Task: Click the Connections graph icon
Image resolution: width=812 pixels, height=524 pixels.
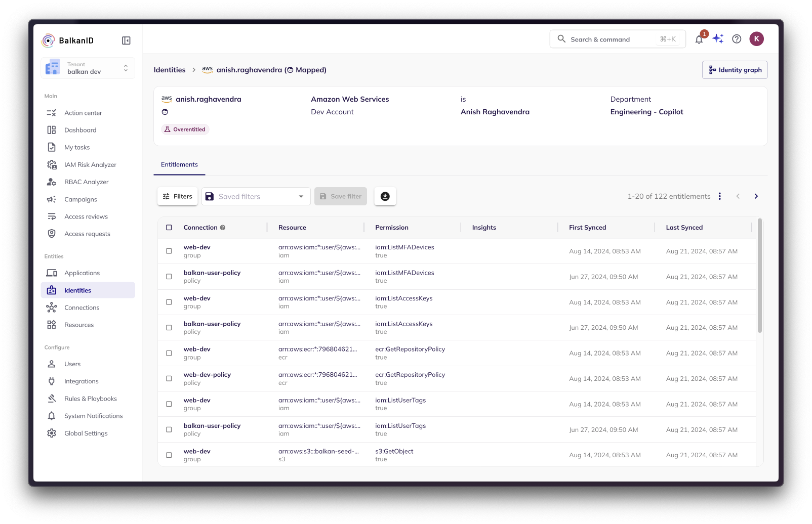Action: [x=52, y=308]
